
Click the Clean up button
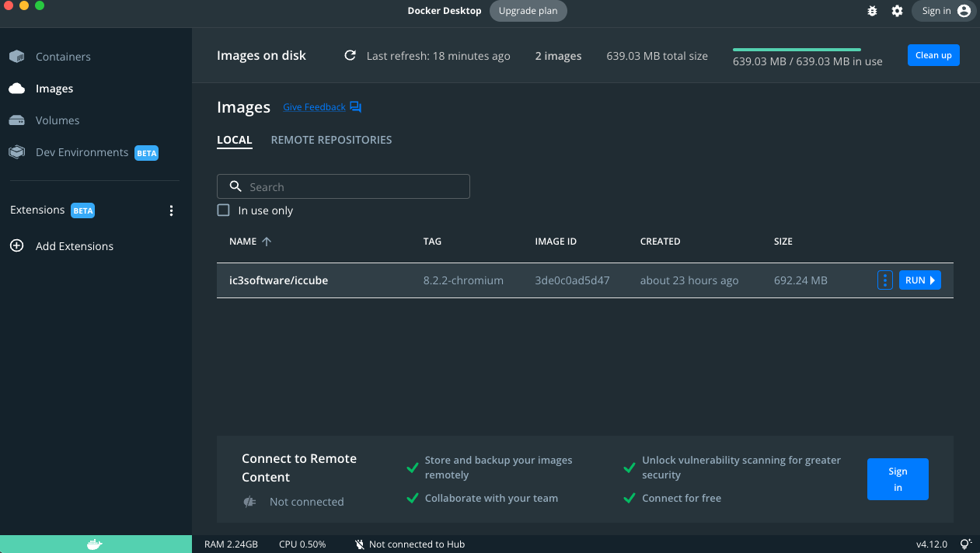click(x=933, y=55)
